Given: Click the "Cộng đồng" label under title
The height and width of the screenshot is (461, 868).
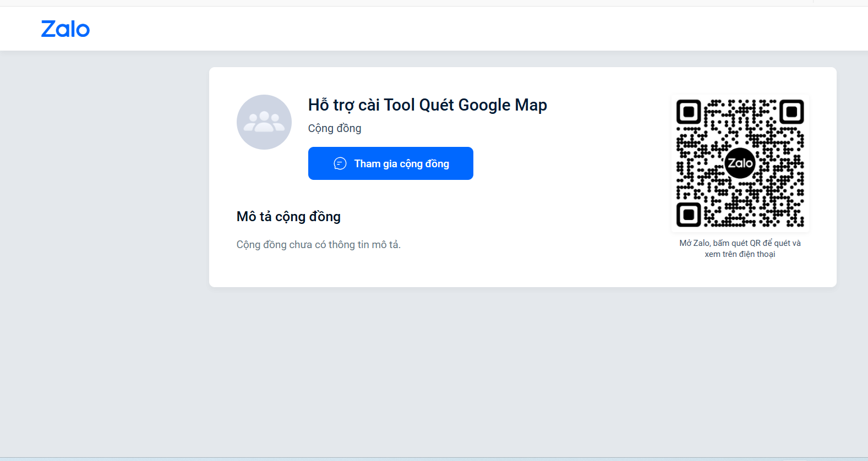Looking at the screenshot, I should [335, 128].
